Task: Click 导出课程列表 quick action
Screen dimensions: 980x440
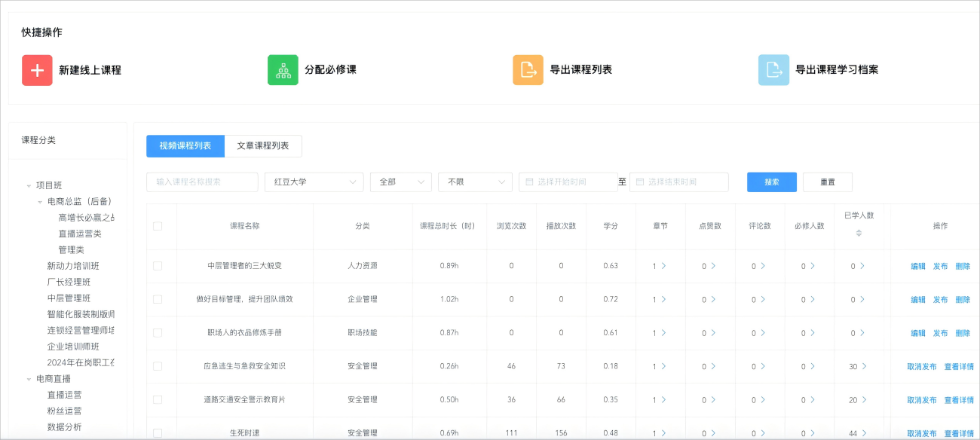Action: click(x=580, y=70)
